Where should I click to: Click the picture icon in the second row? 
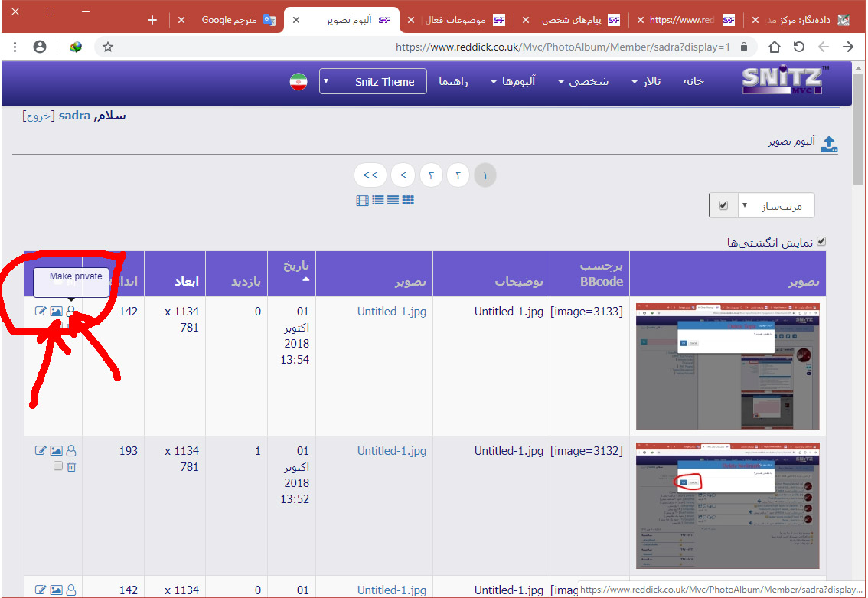click(56, 451)
